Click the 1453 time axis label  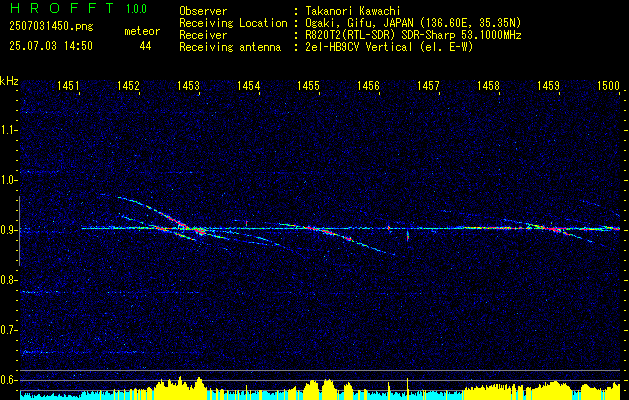click(188, 85)
